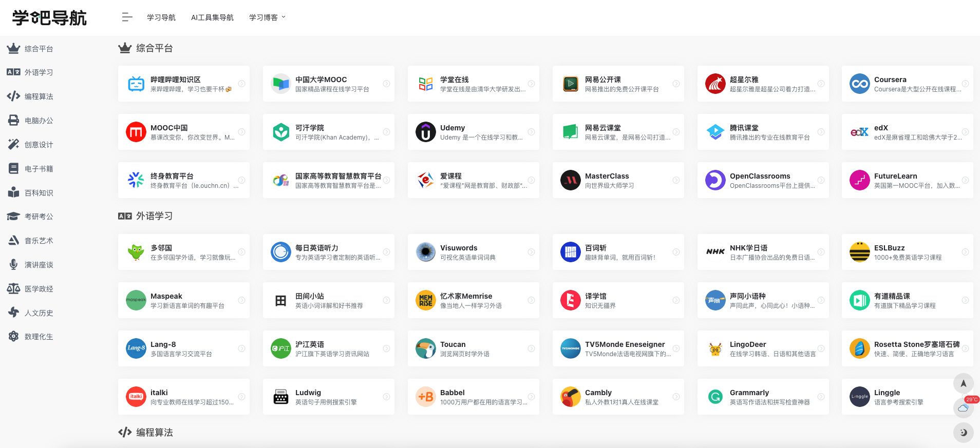This screenshot has height=448, width=980.
Task: Click the 中国大学MOOC logo icon
Action: coord(281,84)
